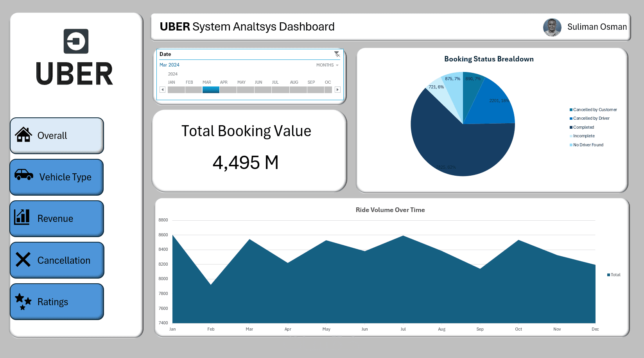Click the May label on the ride chart axis

pyautogui.click(x=326, y=329)
